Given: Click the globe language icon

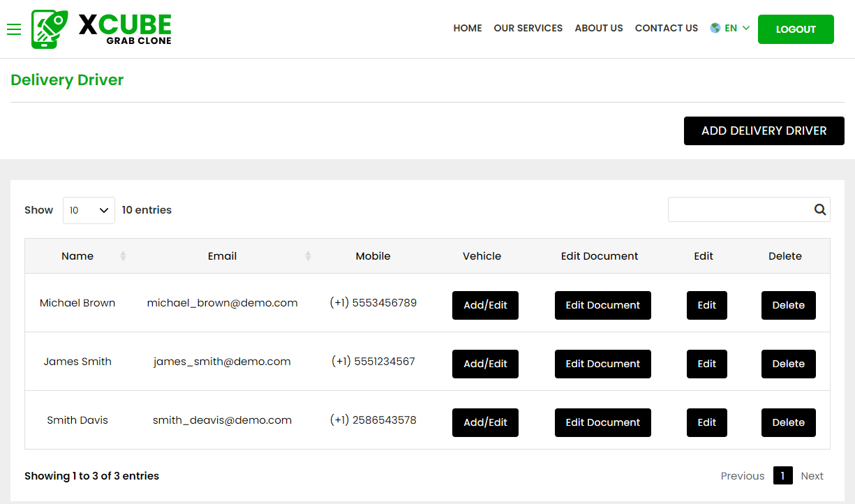Looking at the screenshot, I should [x=715, y=29].
